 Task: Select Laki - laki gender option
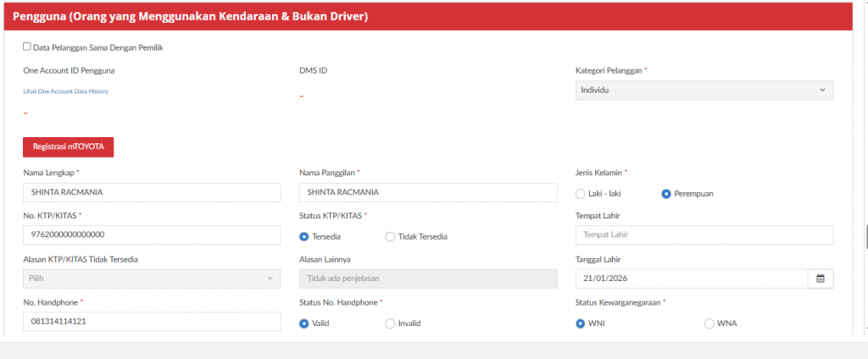[x=581, y=193]
